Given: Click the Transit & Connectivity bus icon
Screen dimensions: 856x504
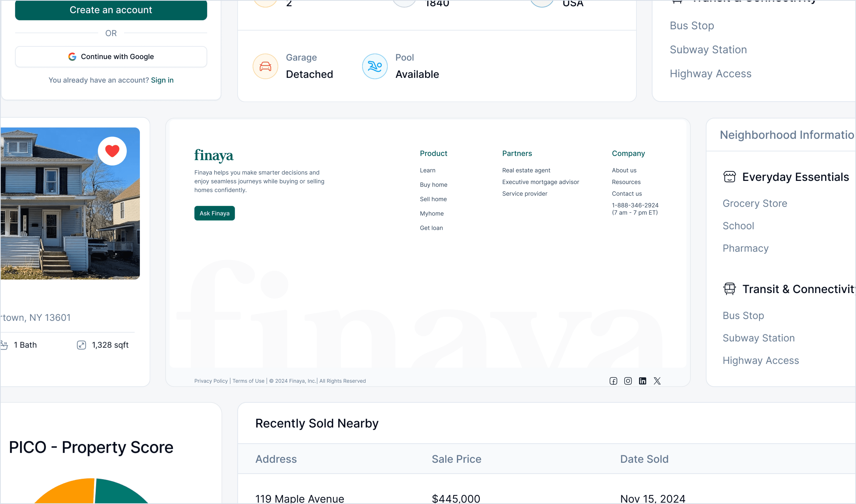Looking at the screenshot, I should (x=729, y=289).
